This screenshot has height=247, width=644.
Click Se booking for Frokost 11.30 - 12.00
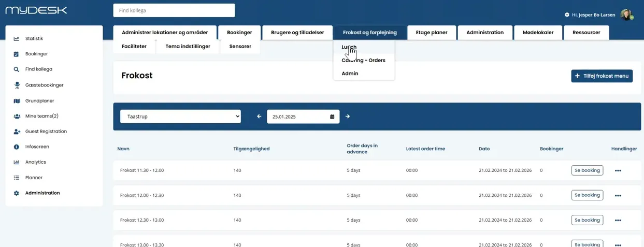587,170
